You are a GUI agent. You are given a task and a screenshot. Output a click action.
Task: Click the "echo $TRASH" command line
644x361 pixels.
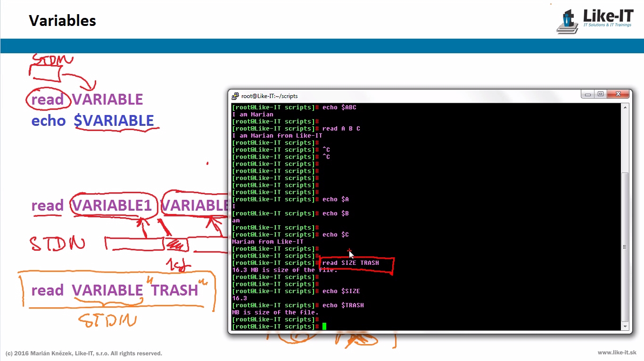(343, 305)
